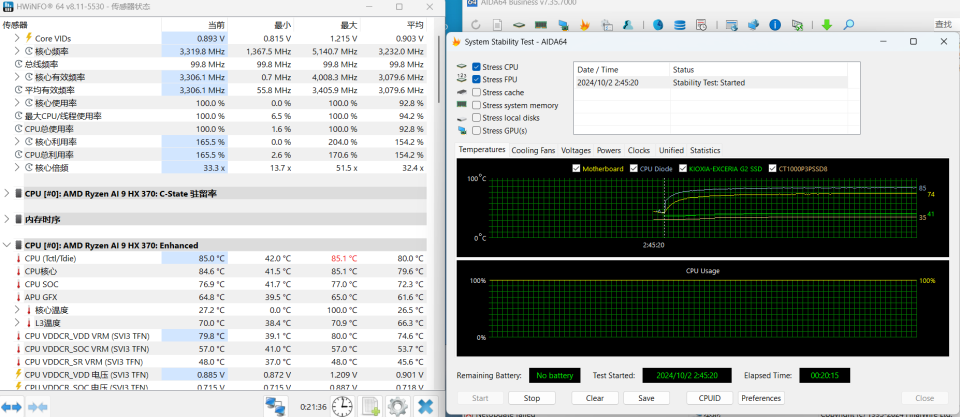
Task: Expand the C-State 驻留率 section
Action: point(6,193)
